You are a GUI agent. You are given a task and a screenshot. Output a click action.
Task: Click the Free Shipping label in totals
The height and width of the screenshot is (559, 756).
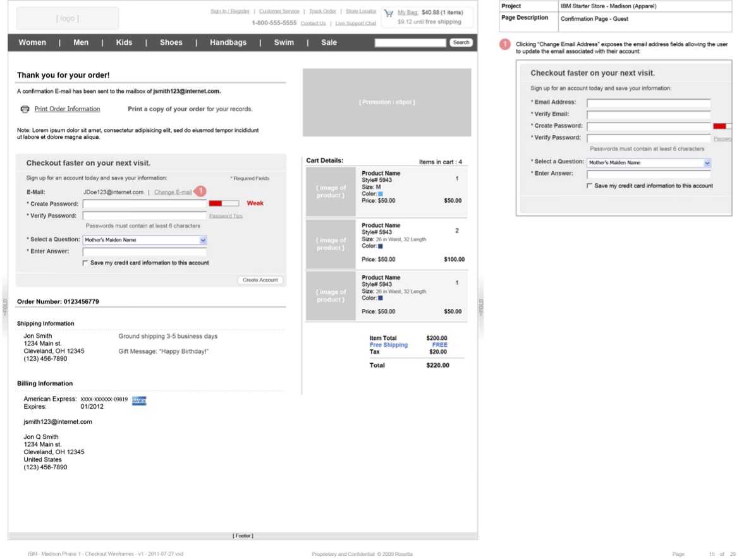[x=389, y=345]
